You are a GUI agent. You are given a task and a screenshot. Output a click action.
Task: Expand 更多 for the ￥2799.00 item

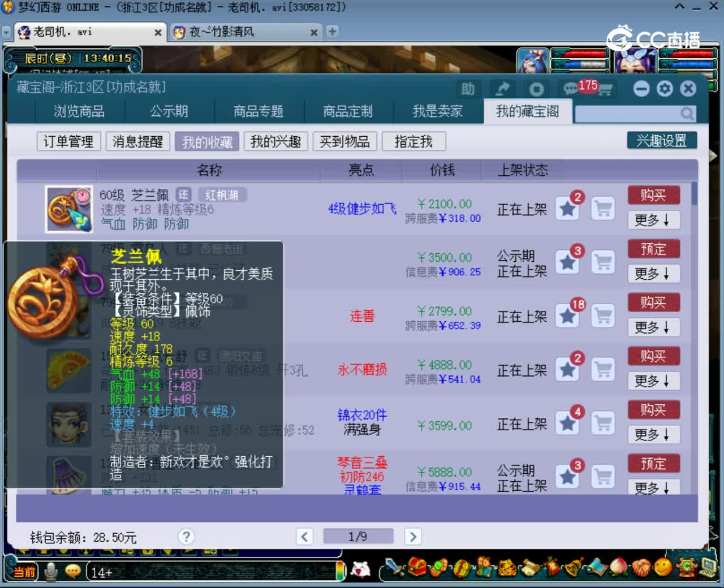coord(653,327)
